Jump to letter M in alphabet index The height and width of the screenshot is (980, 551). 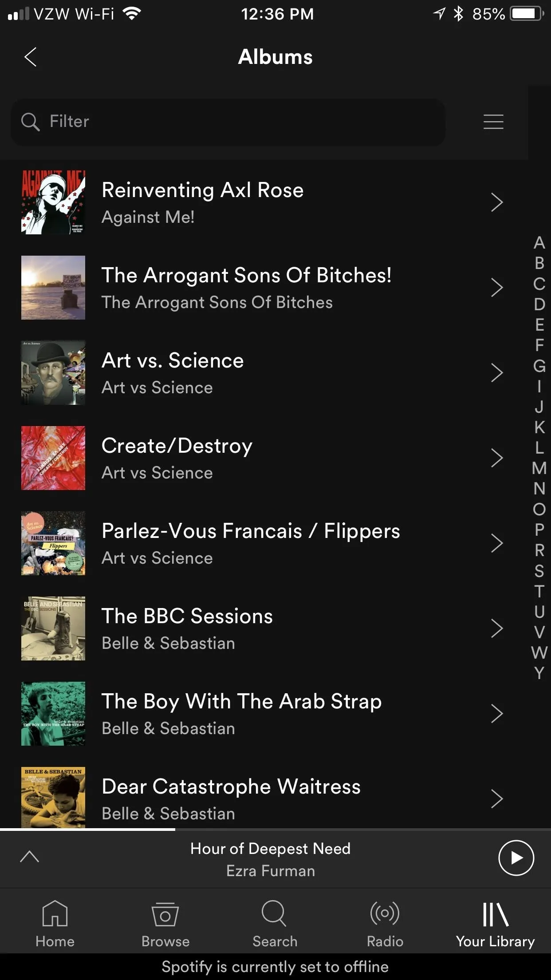pyautogui.click(x=539, y=468)
